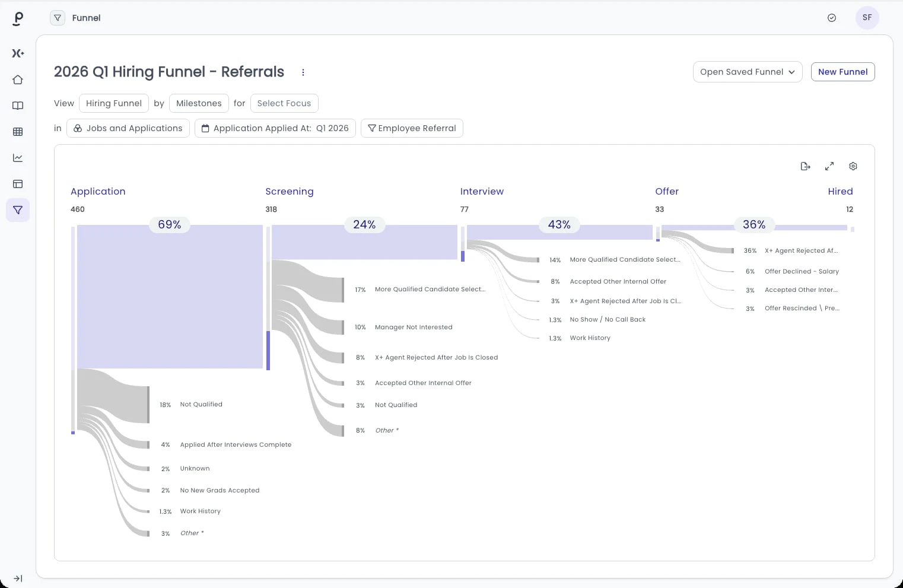The image size is (903, 588).
Task: Click the Interview stage heading
Action: click(482, 191)
